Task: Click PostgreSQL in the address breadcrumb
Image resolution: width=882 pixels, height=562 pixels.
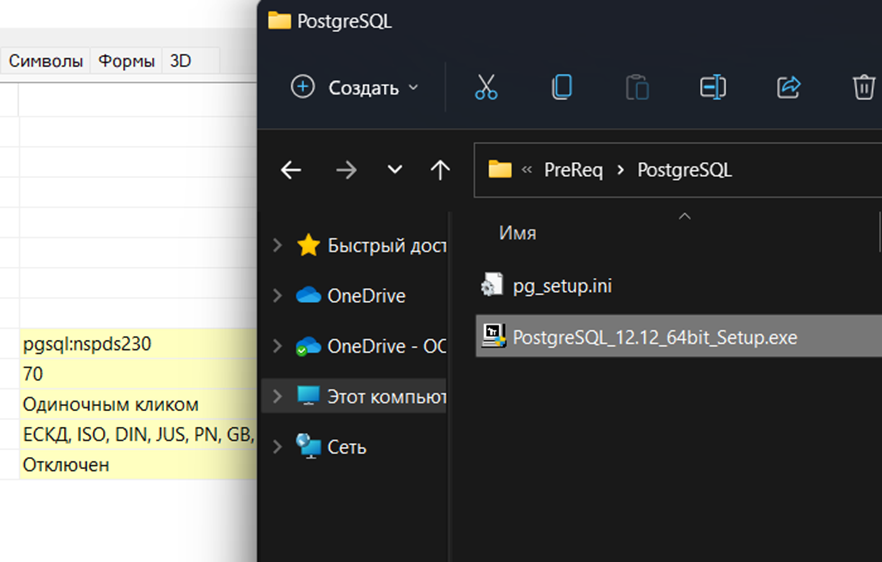Action: pyautogui.click(x=684, y=170)
